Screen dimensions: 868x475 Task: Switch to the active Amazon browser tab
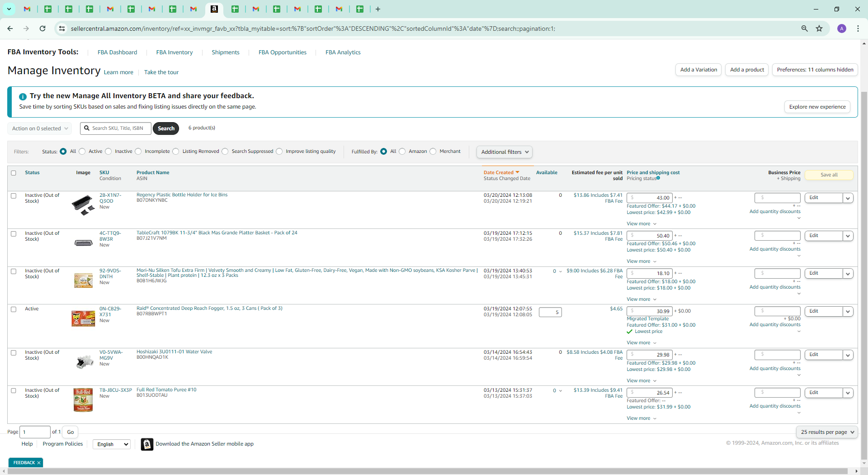(214, 9)
